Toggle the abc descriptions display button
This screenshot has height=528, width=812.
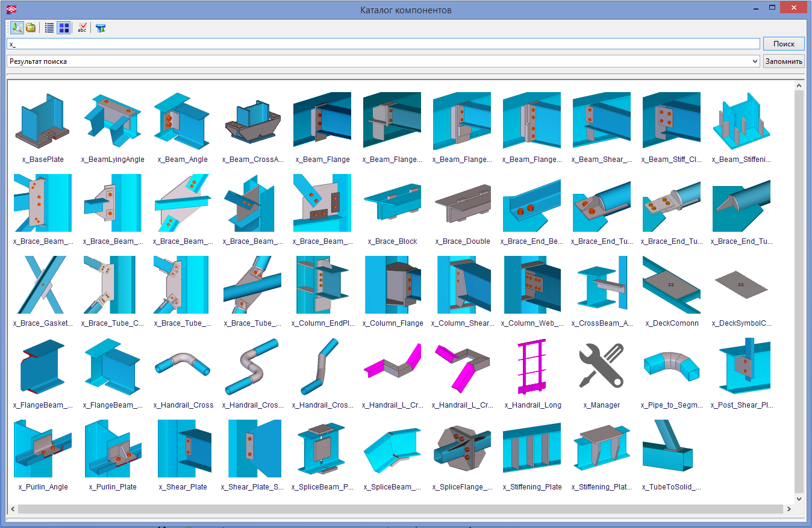pos(83,28)
